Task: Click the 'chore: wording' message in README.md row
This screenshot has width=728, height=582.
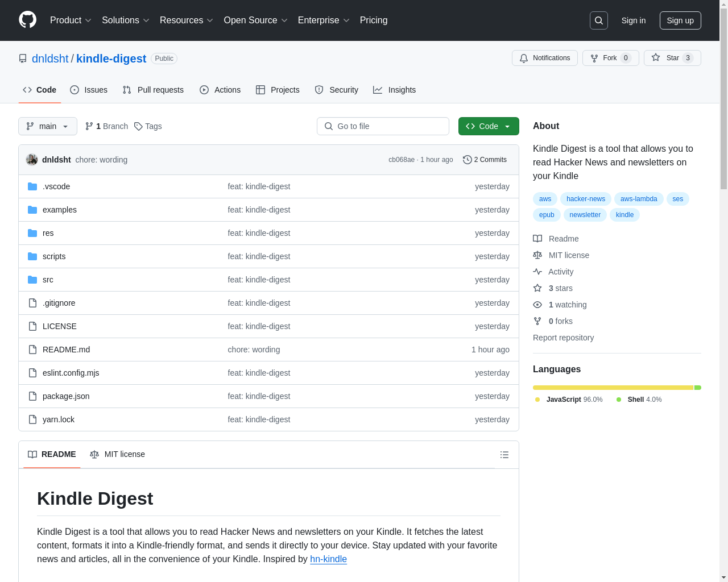Action: pos(254,350)
